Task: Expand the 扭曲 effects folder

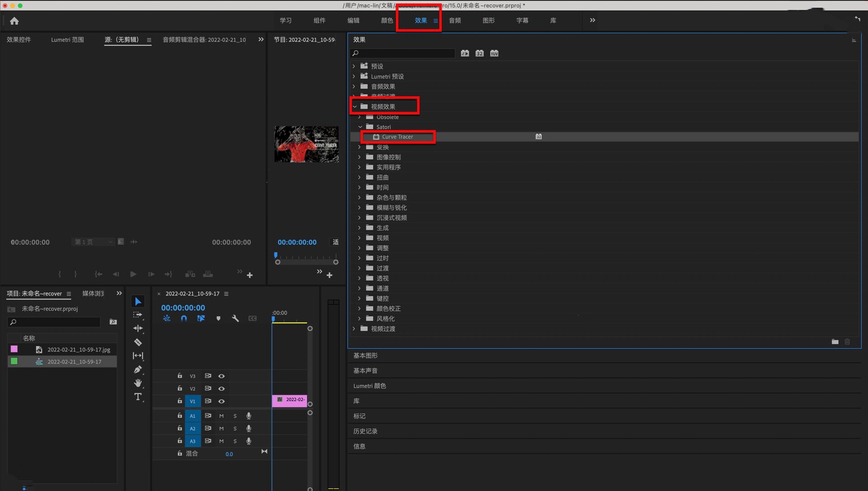Action: pos(360,177)
